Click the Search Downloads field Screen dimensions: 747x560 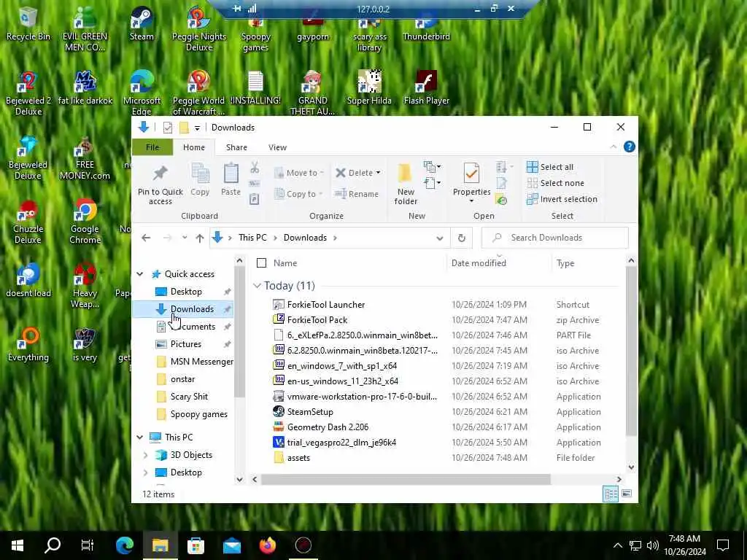(555, 238)
